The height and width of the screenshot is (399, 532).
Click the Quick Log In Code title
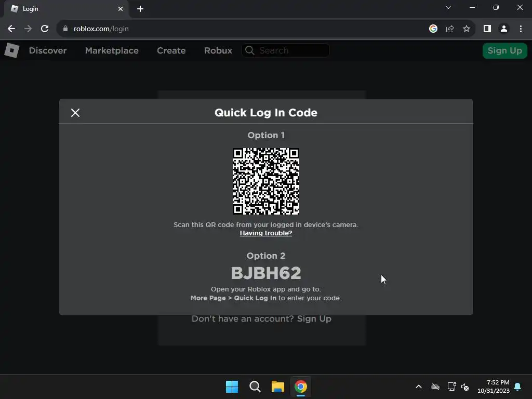point(265,113)
